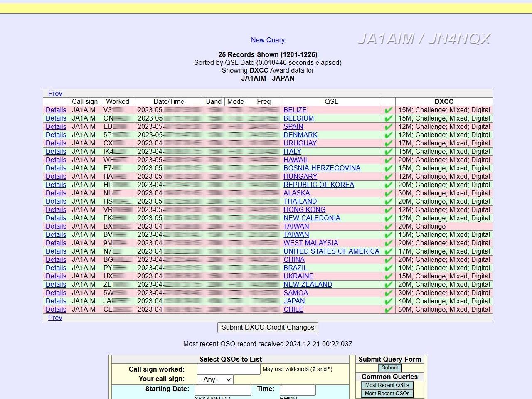
Task: Click the green checkmark in the HAWAII row
Action: 389,160
